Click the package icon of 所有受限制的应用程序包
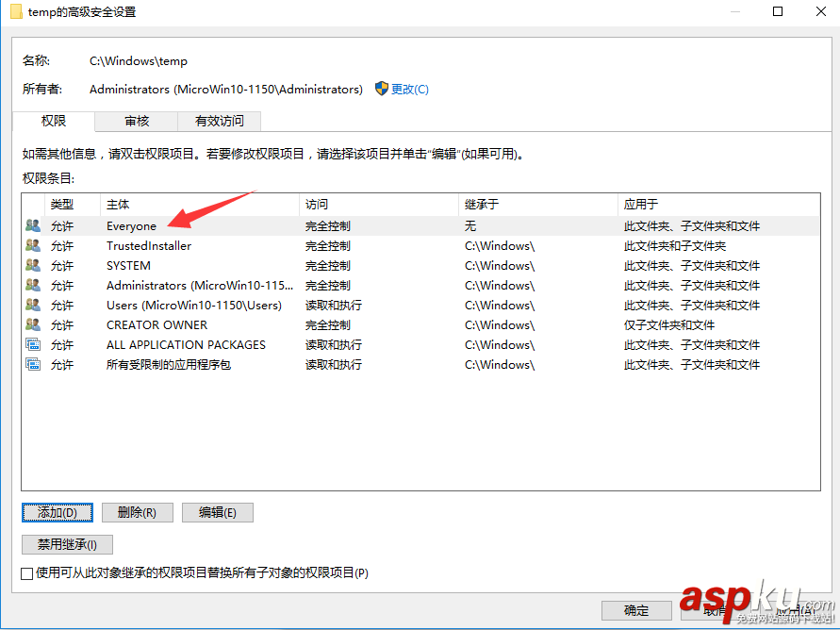The image size is (840, 630). [33, 364]
